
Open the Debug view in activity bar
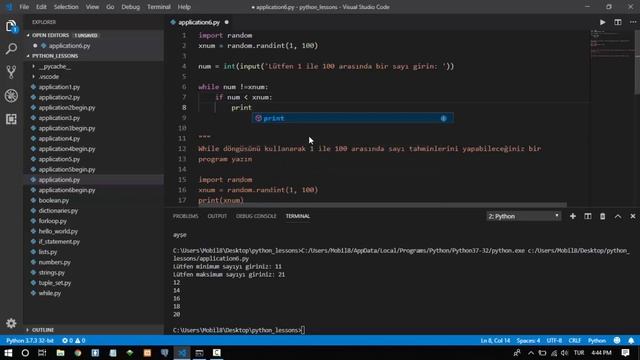11,96
